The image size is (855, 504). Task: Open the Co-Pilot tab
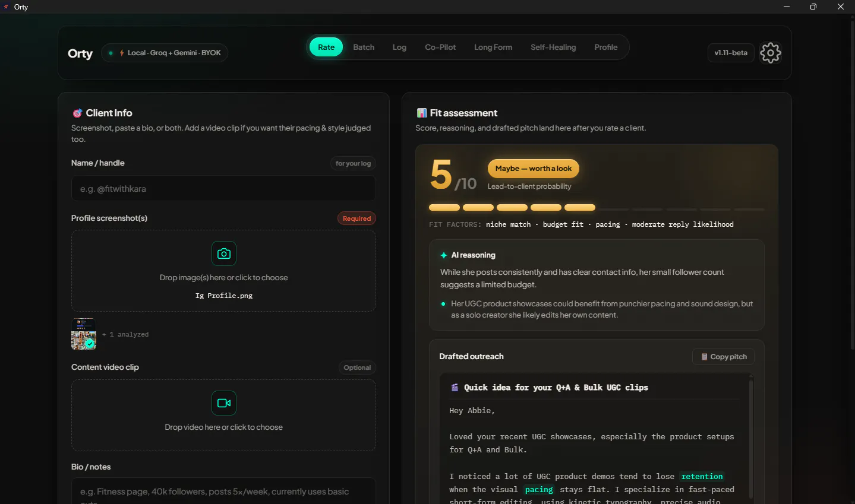[x=440, y=47]
